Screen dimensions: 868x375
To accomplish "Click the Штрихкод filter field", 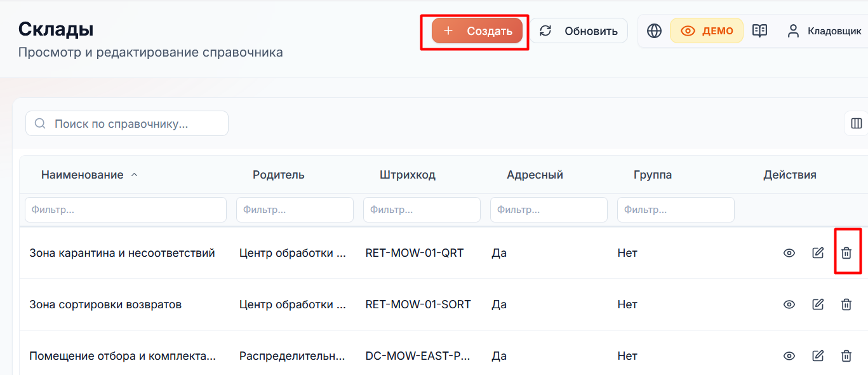I will (x=422, y=209).
